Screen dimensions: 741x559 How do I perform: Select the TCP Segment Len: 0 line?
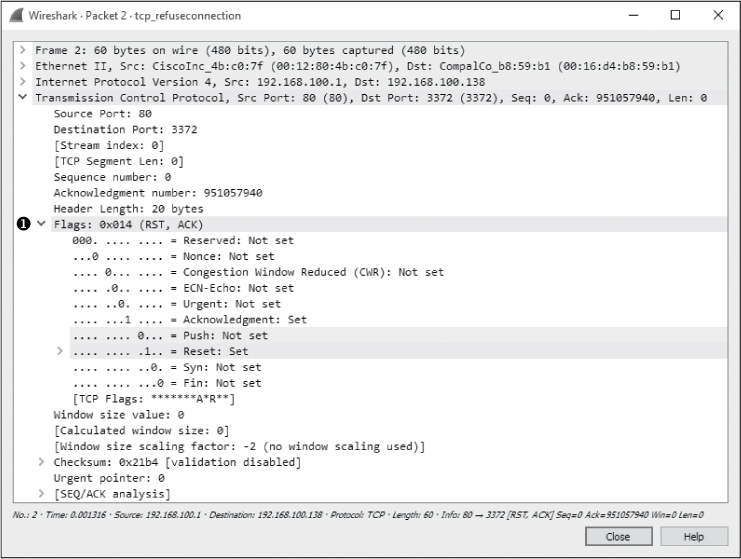pos(119,161)
